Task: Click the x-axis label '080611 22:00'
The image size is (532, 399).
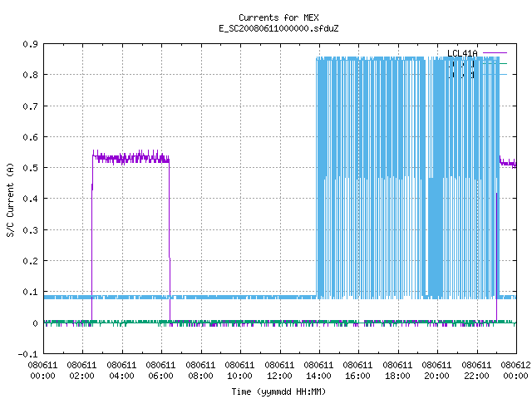Action: [x=476, y=371]
